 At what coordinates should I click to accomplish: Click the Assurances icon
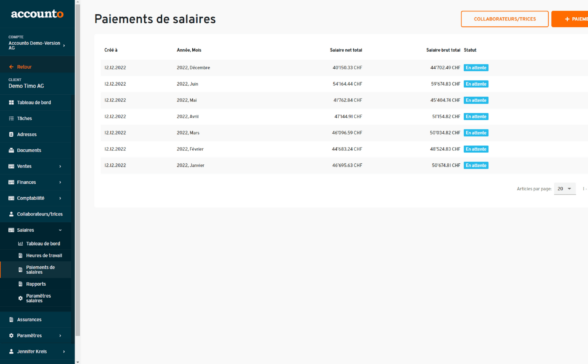[11, 320]
